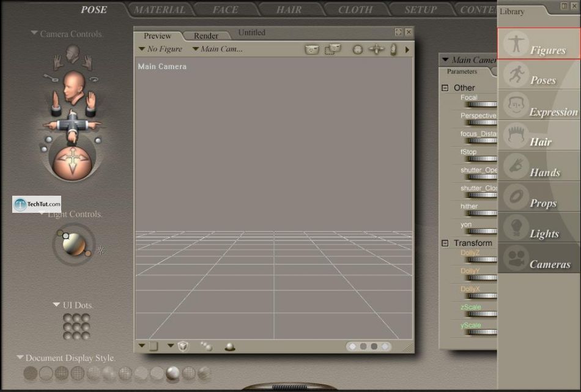This screenshot has width=581, height=392.
Task: Open the Cameras library category
Action: pyautogui.click(x=538, y=258)
